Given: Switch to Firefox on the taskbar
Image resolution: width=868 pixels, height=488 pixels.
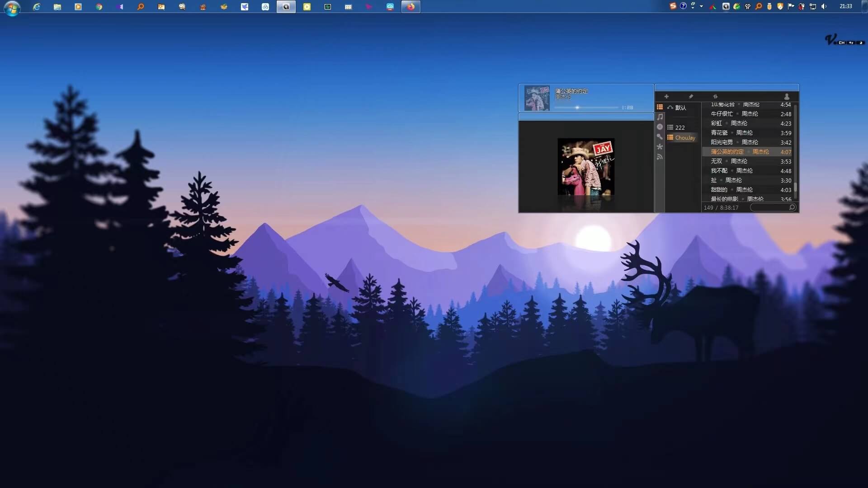Looking at the screenshot, I should pos(411,7).
